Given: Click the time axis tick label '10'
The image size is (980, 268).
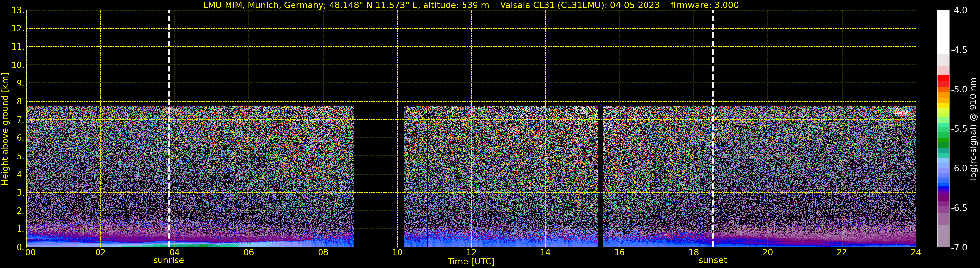Looking at the screenshot, I should click(397, 252).
